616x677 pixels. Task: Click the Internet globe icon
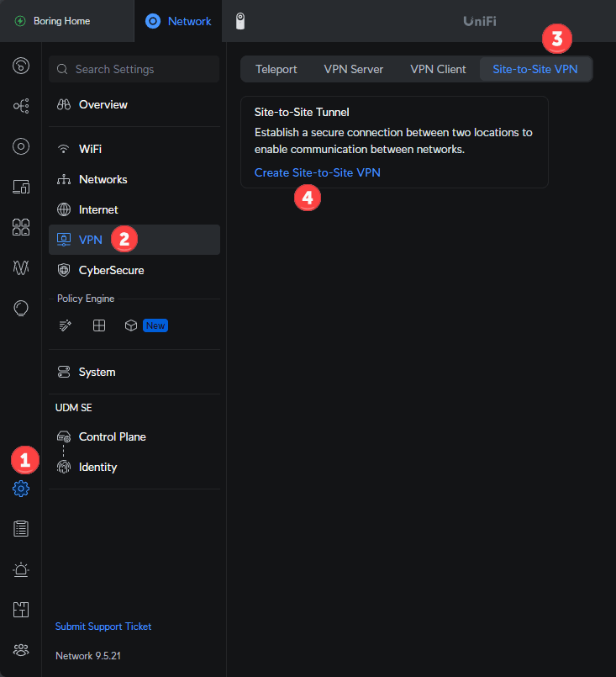(64, 209)
